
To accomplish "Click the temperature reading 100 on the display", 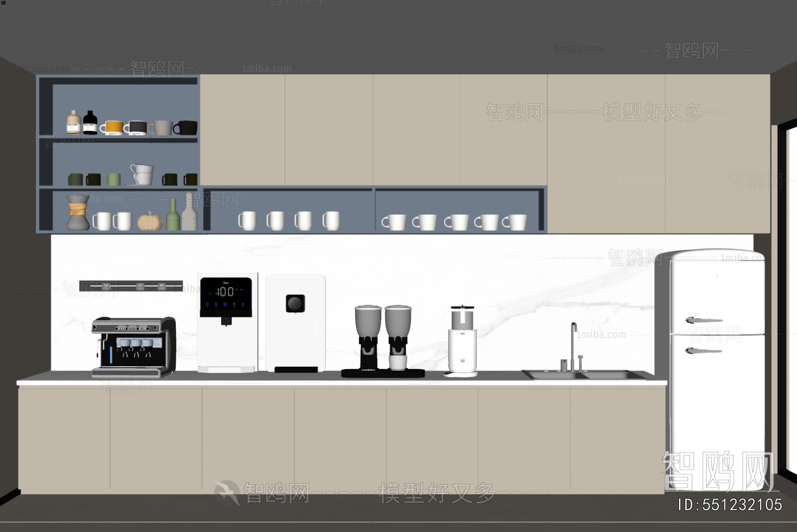I will click(226, 292).
